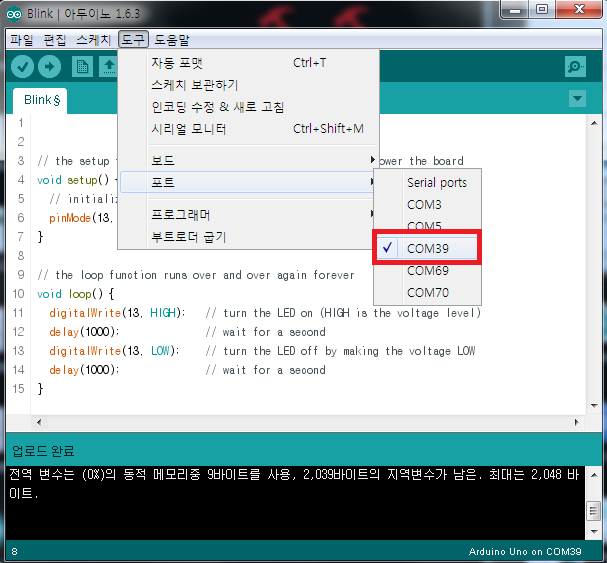Switch to the Blink sketch tab
The height and width of the screenshot is (563, 607).
(40, 101)
